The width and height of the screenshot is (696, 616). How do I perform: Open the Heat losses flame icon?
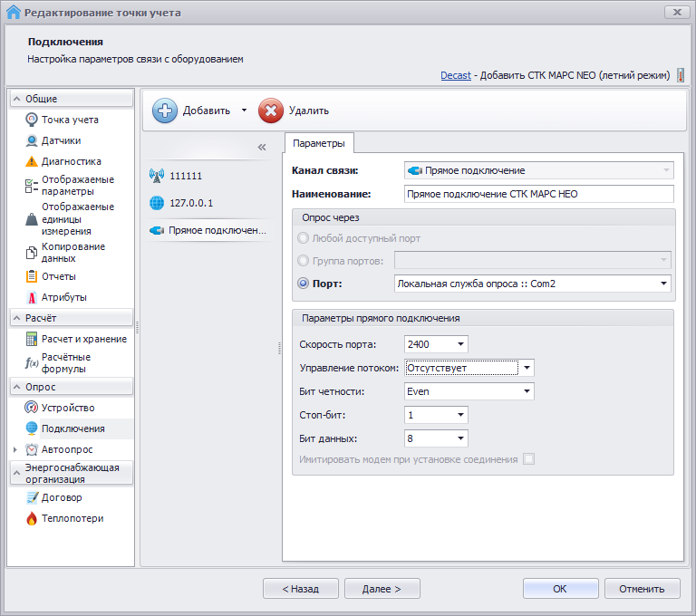click(x=32, y=518)
